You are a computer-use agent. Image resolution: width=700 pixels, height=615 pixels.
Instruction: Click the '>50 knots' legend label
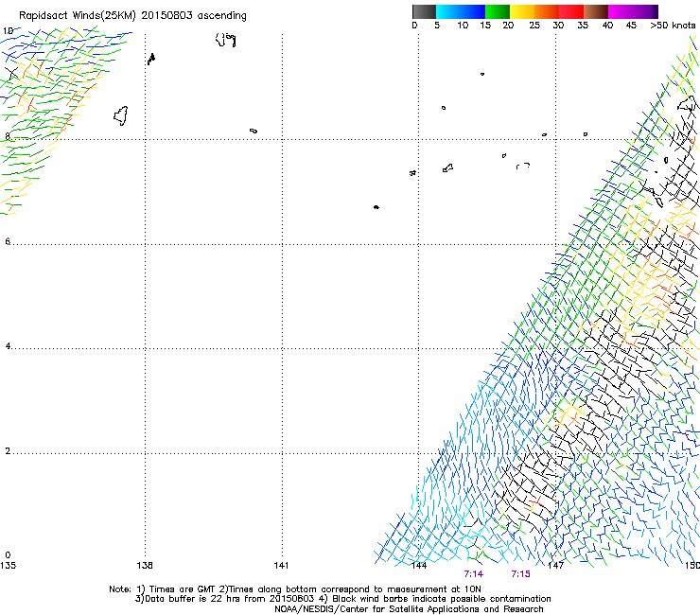point(673,26)
